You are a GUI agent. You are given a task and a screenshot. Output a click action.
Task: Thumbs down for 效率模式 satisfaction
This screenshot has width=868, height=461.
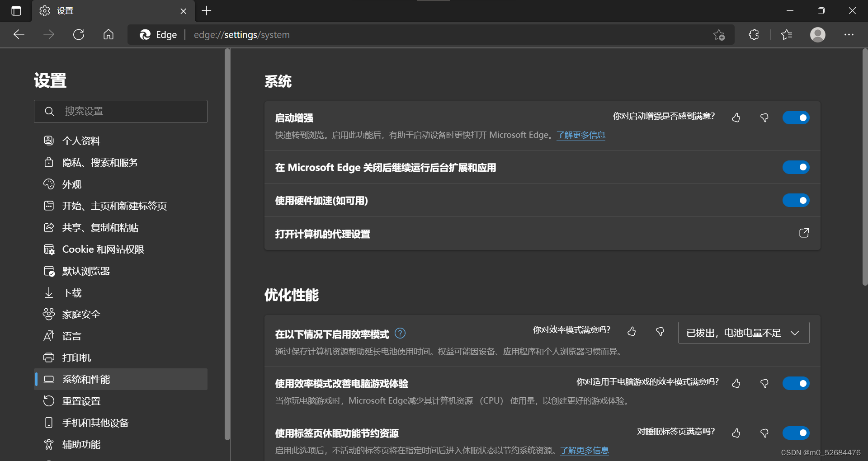point(660,332)
